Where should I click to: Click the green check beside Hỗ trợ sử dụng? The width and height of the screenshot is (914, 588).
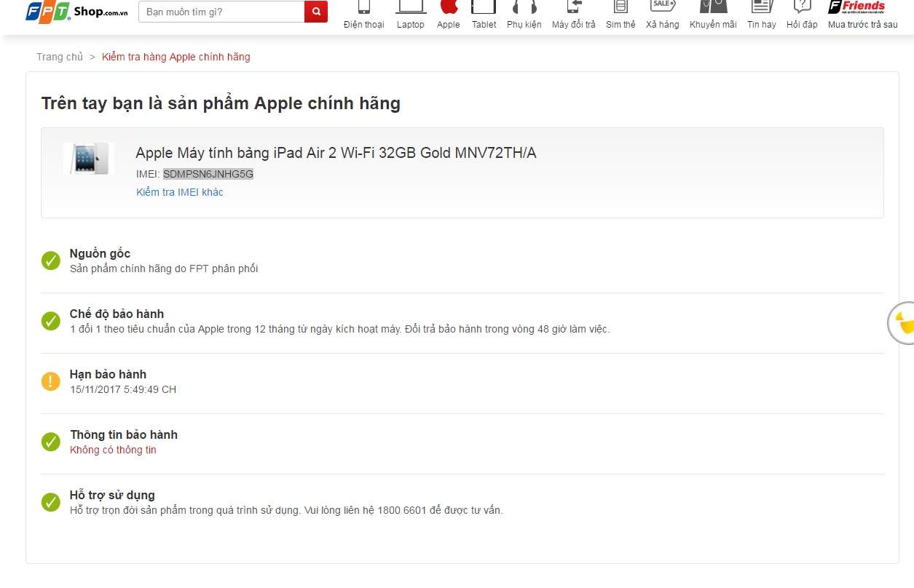(x=51, y=502)
